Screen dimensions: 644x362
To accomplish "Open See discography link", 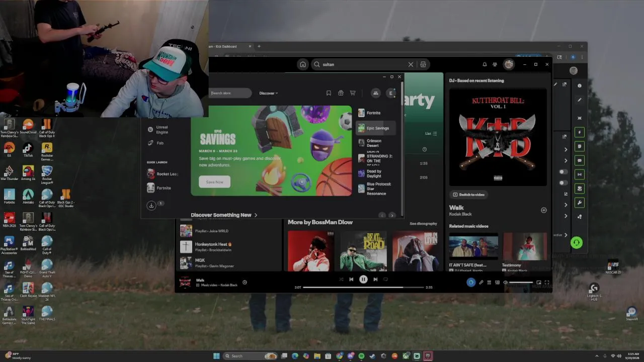I will click(423, 224).
